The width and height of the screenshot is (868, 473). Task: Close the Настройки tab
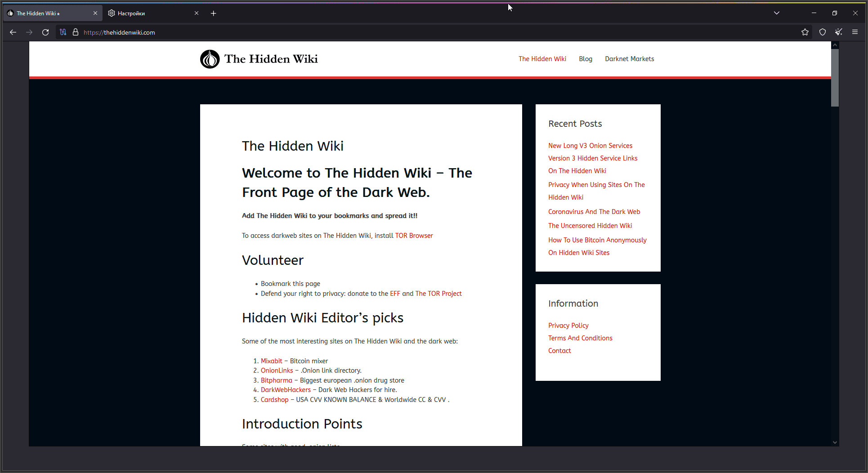click(x=197, y=13)
